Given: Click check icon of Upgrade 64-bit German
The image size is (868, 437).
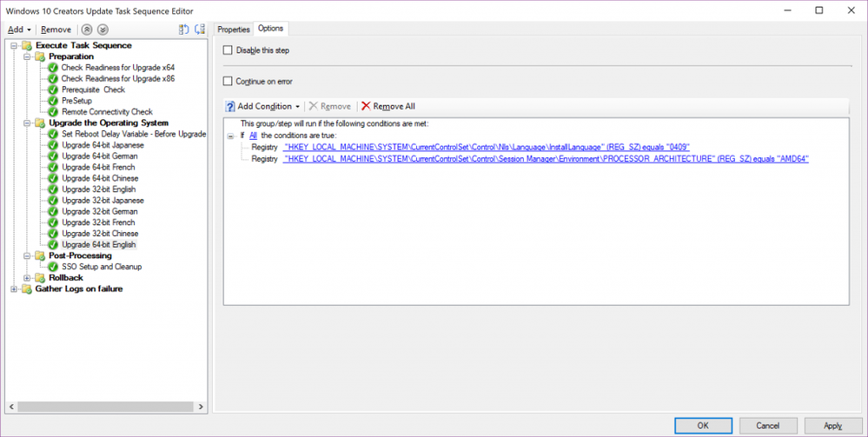Looking at the screenshot, I should [53, 156].
